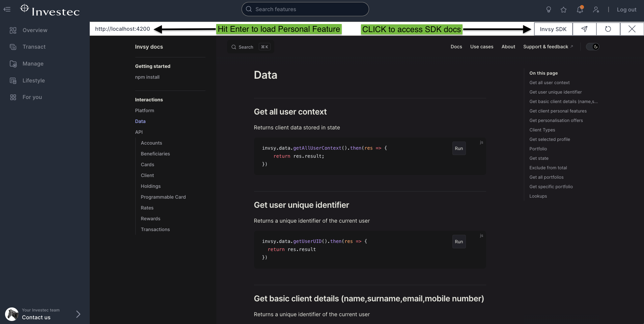Click the Manage folder icon in sidebar

(13, 64)
